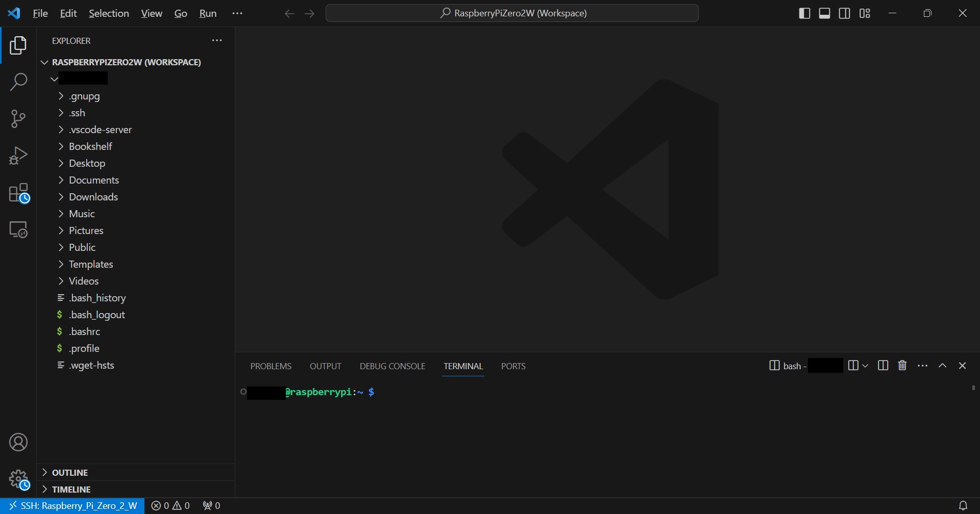Open the Remote Explorer view

18,229
